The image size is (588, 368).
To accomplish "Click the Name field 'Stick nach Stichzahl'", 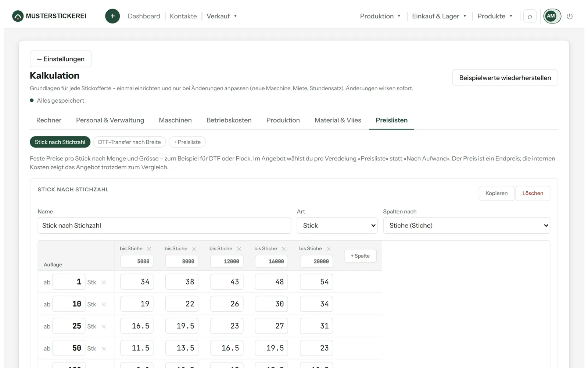I will click(164, 226).
